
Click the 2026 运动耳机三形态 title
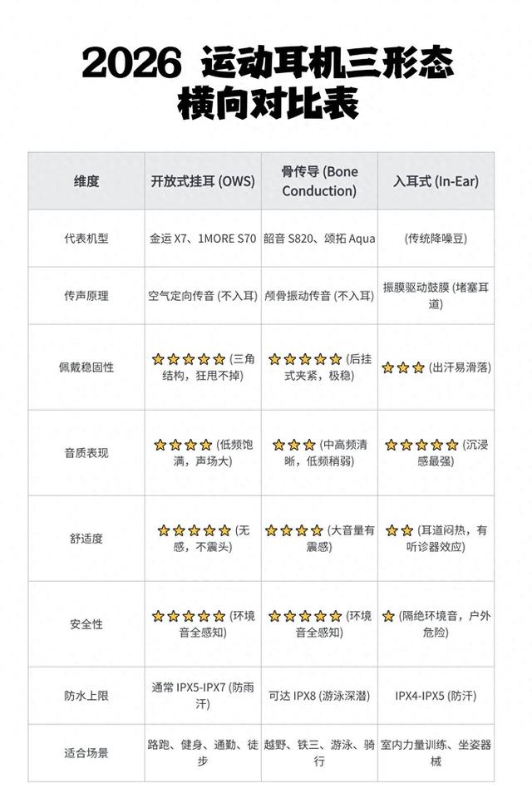pyautogui.click(x=268, y=64)
